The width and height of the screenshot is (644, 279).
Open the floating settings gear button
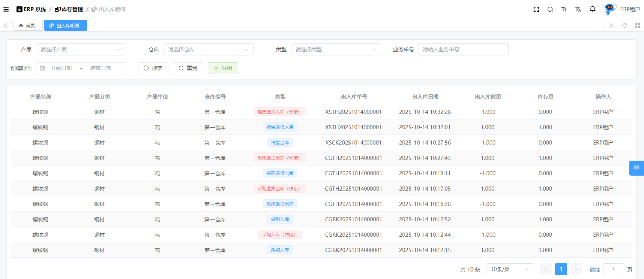[x=636, y=168]
